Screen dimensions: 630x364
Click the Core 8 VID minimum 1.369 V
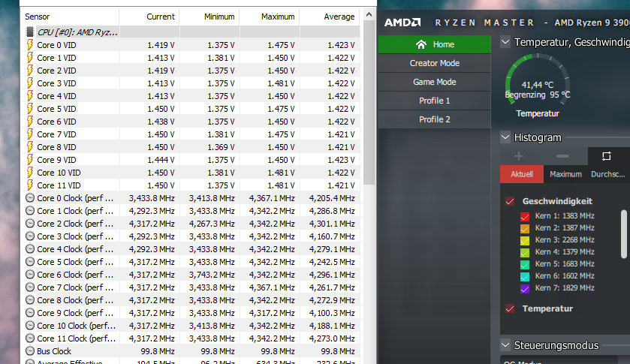tap(221, 146)
